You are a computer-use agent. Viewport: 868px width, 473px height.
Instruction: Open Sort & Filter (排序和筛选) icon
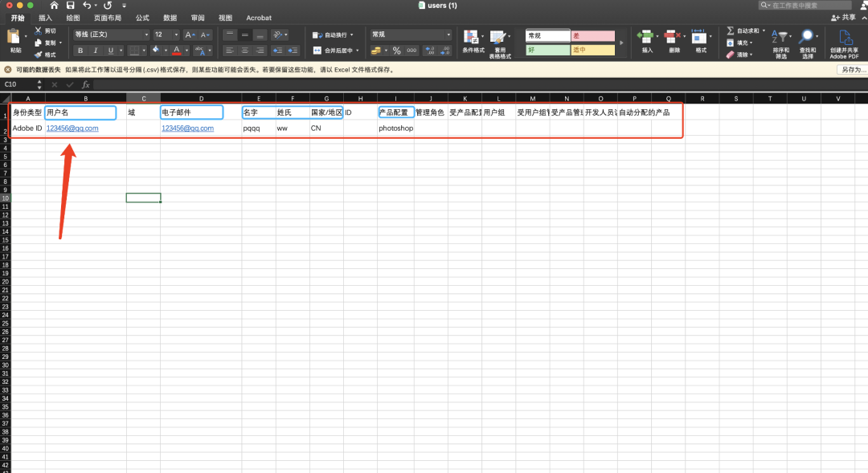point(780,37)
